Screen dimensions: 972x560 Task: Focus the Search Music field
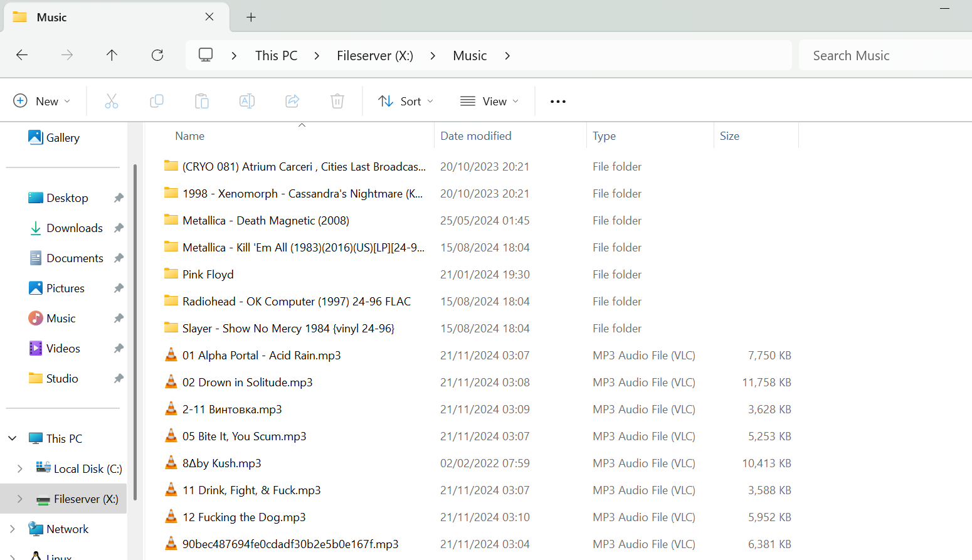tap(885, 56)
